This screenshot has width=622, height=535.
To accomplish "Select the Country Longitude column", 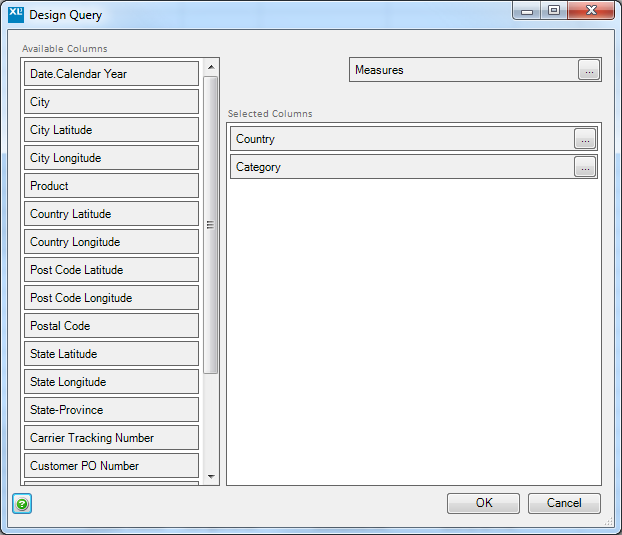I will click(111, 242).
